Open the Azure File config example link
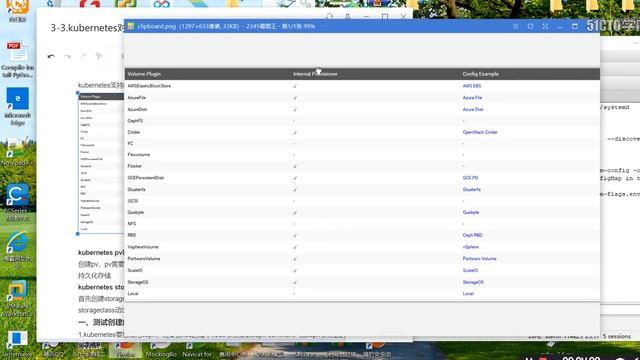The image size is (640, 360). coord(472,98)
